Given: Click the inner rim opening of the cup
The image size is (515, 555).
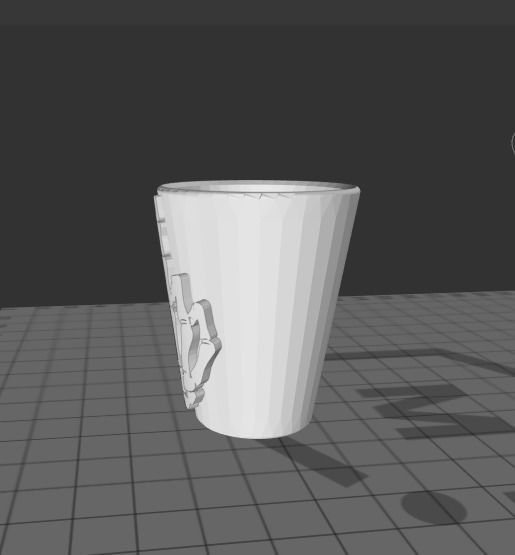Looking at the screenshot, I should [x=258, y=187].
